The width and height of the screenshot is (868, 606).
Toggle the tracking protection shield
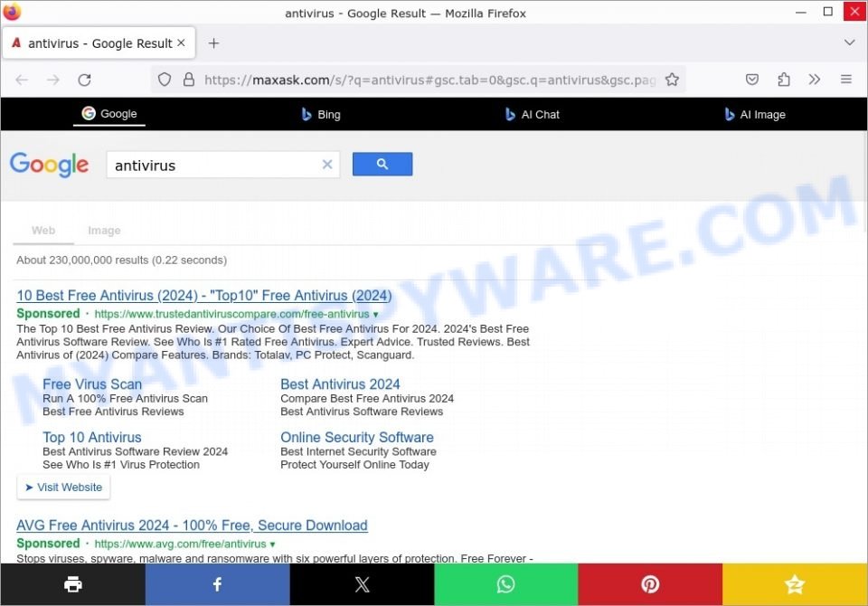coord(164,80)
